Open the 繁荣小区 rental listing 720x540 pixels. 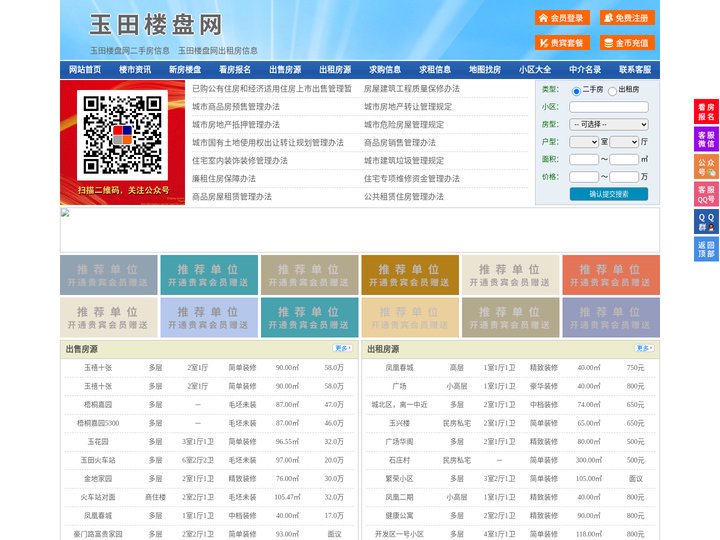(399, 478)
